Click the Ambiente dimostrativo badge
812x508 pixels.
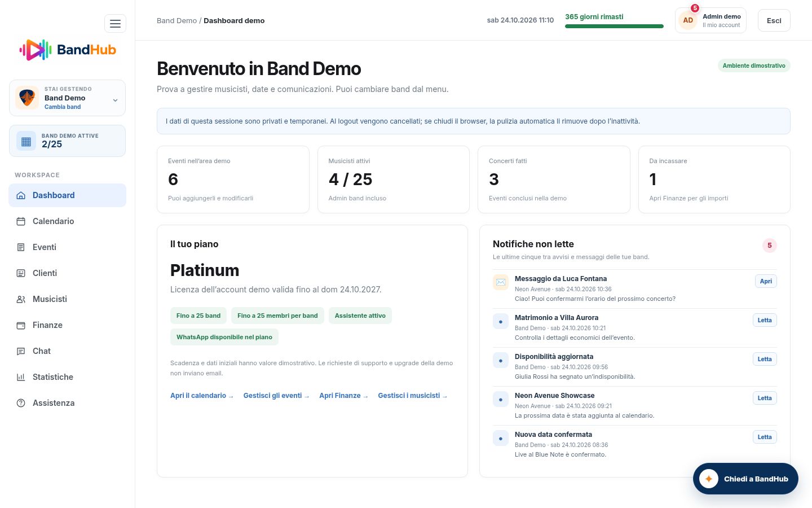[754, 65]
